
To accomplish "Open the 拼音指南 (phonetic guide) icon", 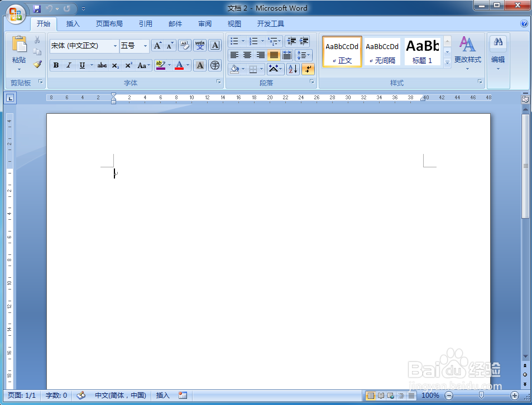I will click(x=199, y=45).
